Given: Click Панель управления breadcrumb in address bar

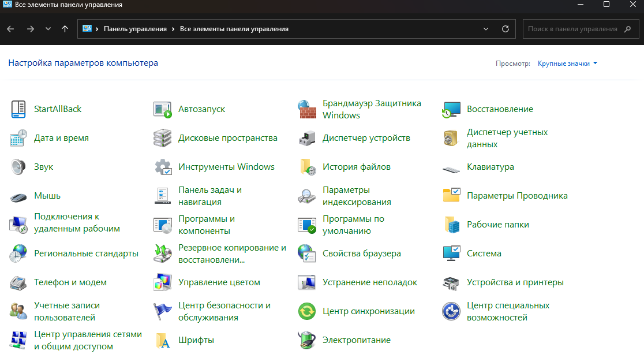Looking at the screenshot, I should (x=135, y=29).
